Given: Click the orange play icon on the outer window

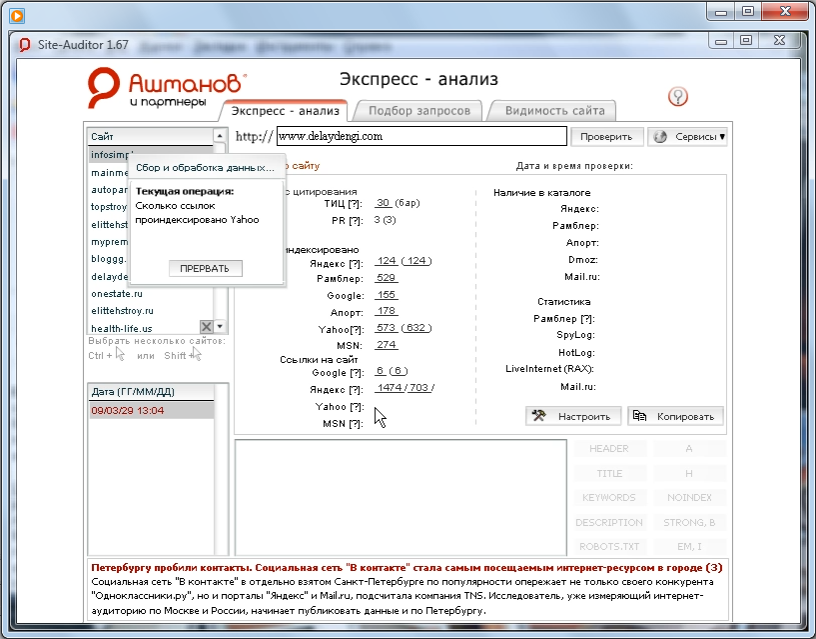Looking at the screenshot, I should tap(17, 16).
